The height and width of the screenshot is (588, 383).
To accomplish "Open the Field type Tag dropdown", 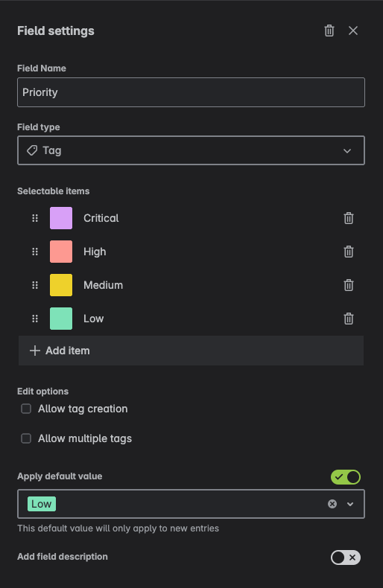I will 191,150.
